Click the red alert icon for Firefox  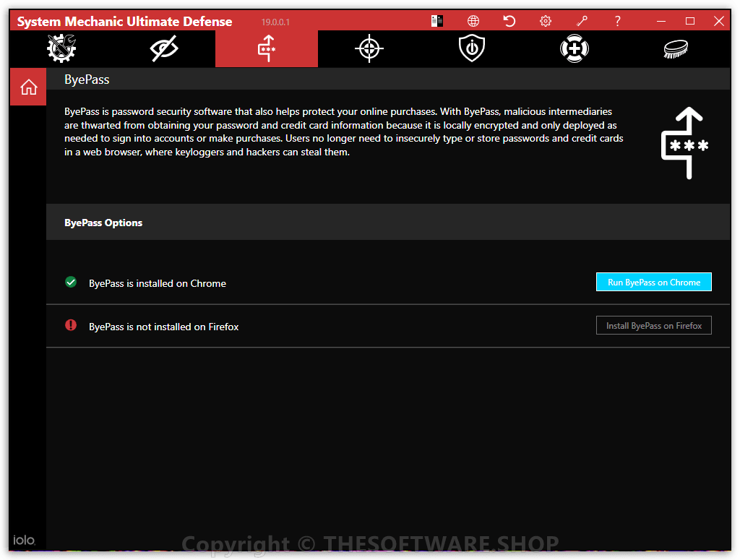click(x=71, y=325)
